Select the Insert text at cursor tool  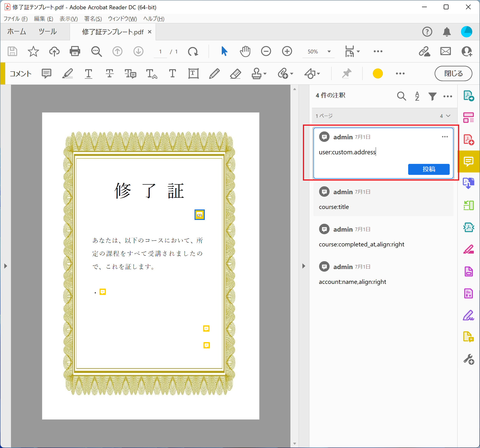coord(152,73)
